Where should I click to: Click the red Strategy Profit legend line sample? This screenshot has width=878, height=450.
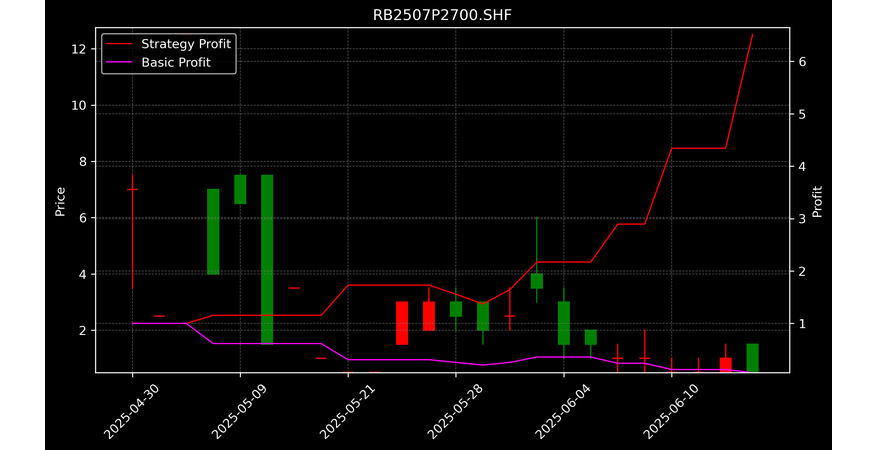(120, 44)
